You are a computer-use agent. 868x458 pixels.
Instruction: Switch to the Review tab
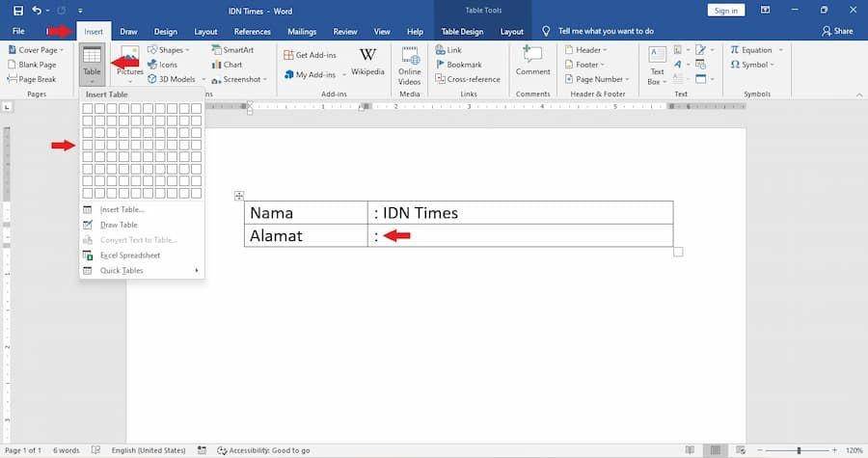pyautogui.click(x=345, y=32)
